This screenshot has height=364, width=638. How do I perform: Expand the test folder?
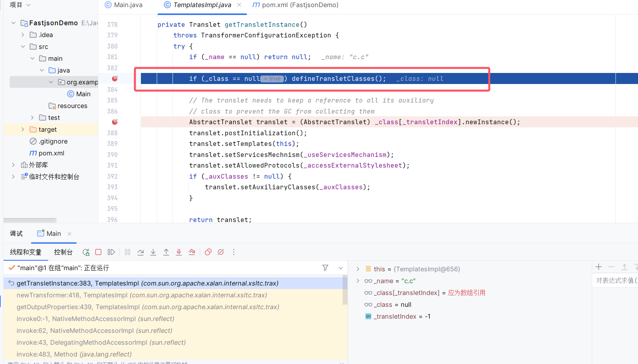pos(32,118)
